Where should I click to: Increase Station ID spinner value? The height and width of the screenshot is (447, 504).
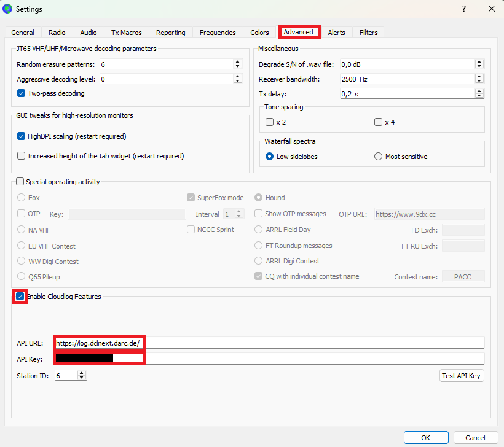tap(82, 373)
